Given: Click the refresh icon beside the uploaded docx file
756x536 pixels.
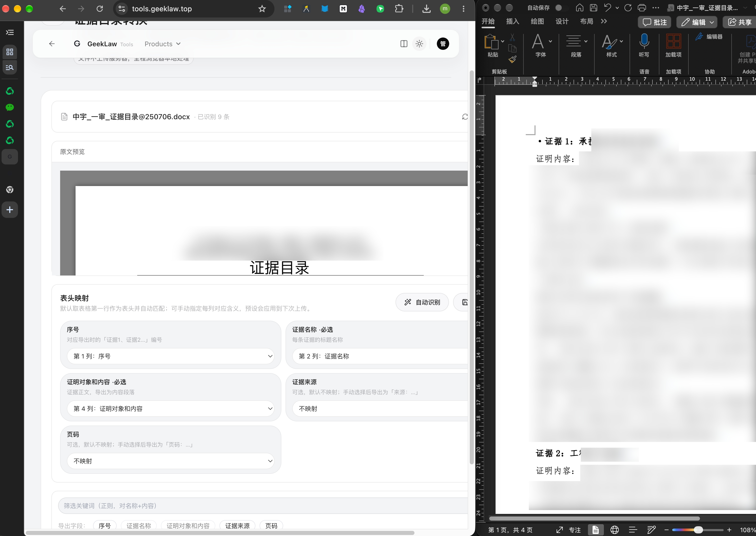Looking at the screenshot, I should tap(465, 117).
